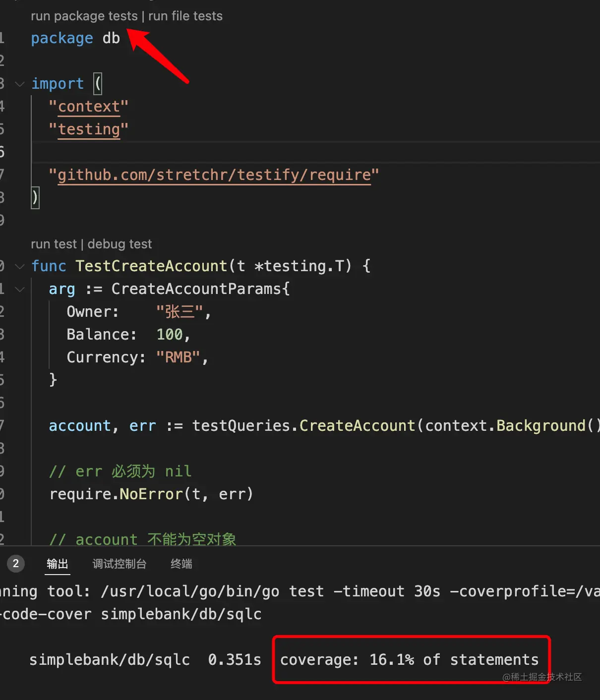Click the 'coverage: 16.1% of statements' output text
600x700 pixels.
410,660
